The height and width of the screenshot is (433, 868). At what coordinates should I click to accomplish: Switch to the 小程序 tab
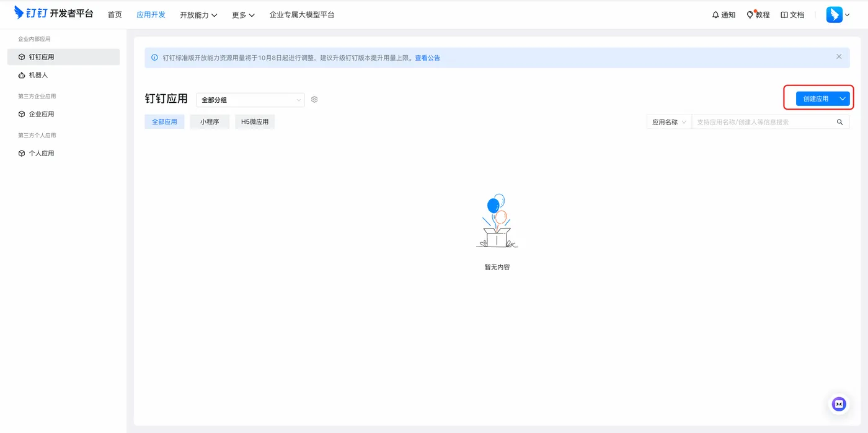(210, 122)
